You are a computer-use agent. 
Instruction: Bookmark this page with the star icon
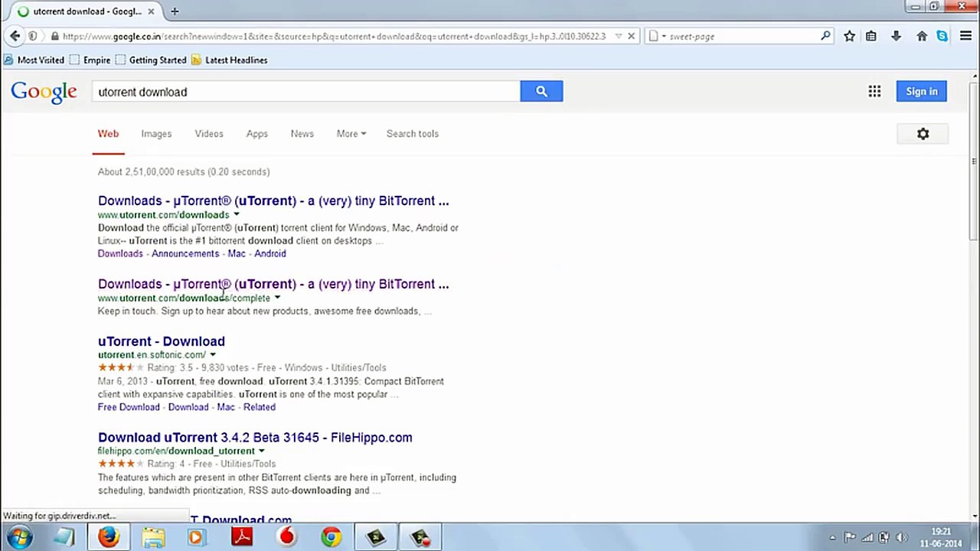pyautogui.click(x=849, y=36)
